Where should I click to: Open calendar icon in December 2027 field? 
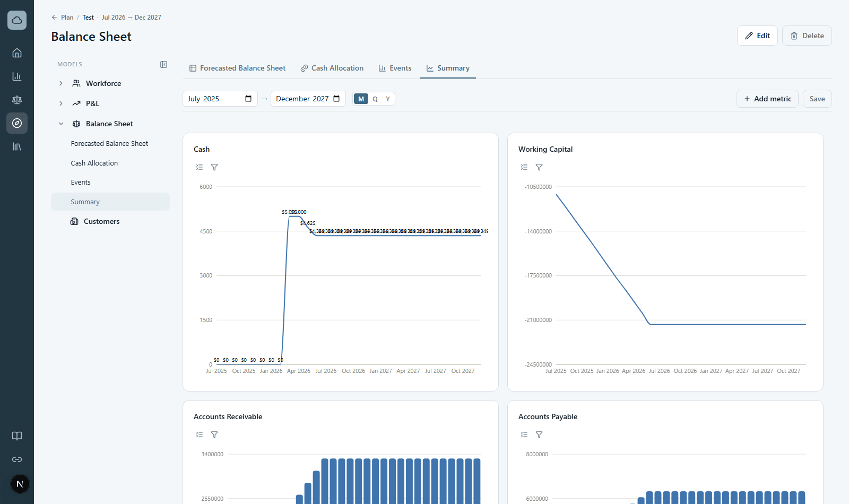coord(336,99)
